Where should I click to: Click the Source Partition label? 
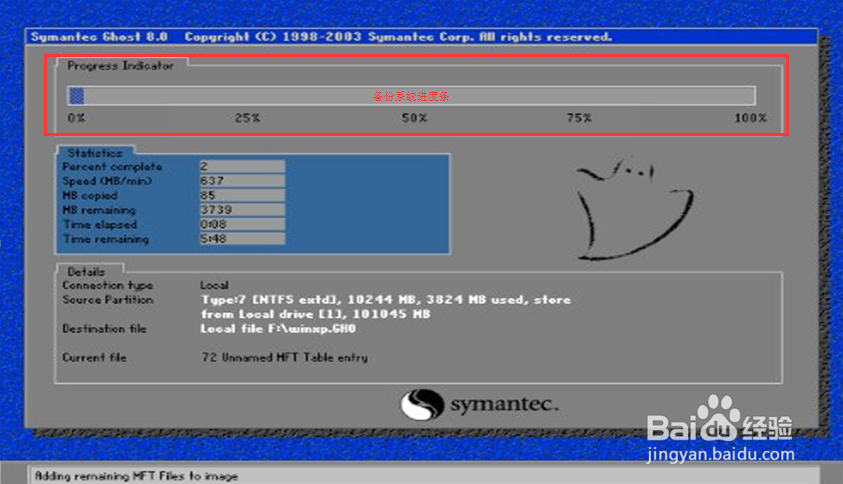pos(108,300)
